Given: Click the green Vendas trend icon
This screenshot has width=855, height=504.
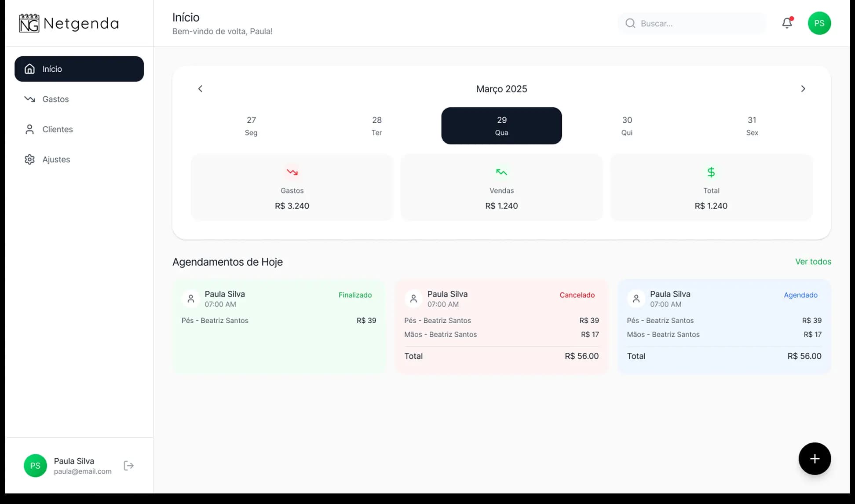Looking at the screenshot, I should (x=501, y=172).
